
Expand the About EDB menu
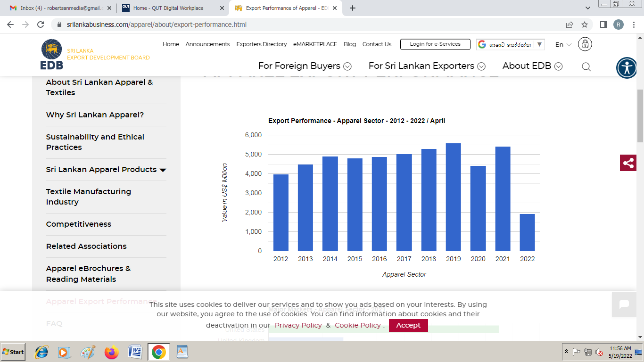point(532,66)
